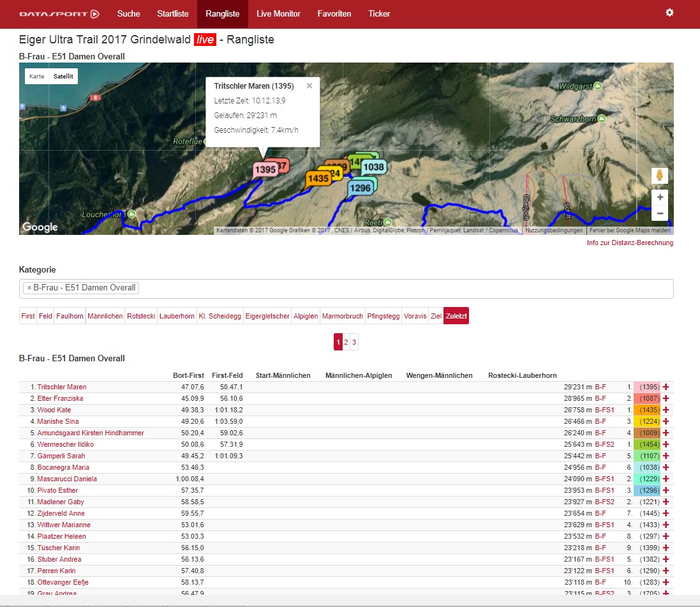Open Street View pegman on map
Viewport: 700px width, 607px height.
tap(659, 176)
